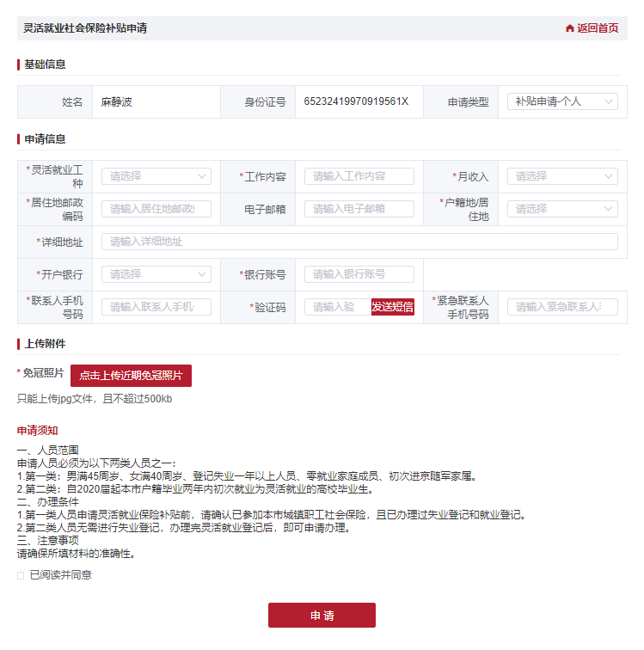Focus the 紧急联系人手机号码 input field
Screen dimensions: 644x650
562,307
